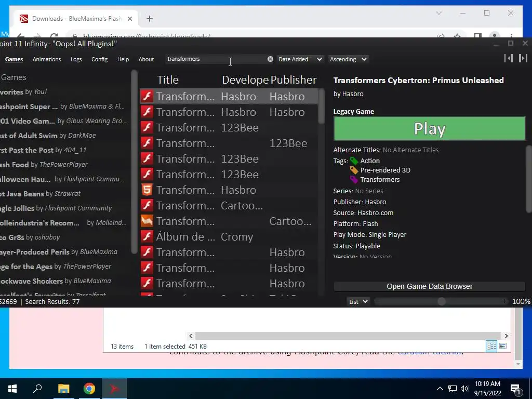Viewport: 532px width, 399px height.
Task: Click the volume speaker tray icon
Action: (x=464, y=389)
